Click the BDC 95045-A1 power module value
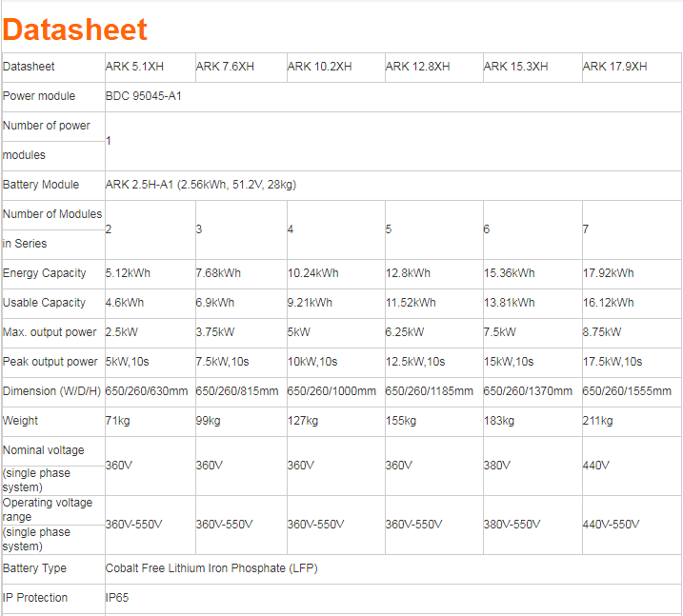683x616 pixels. coord(143,96)
